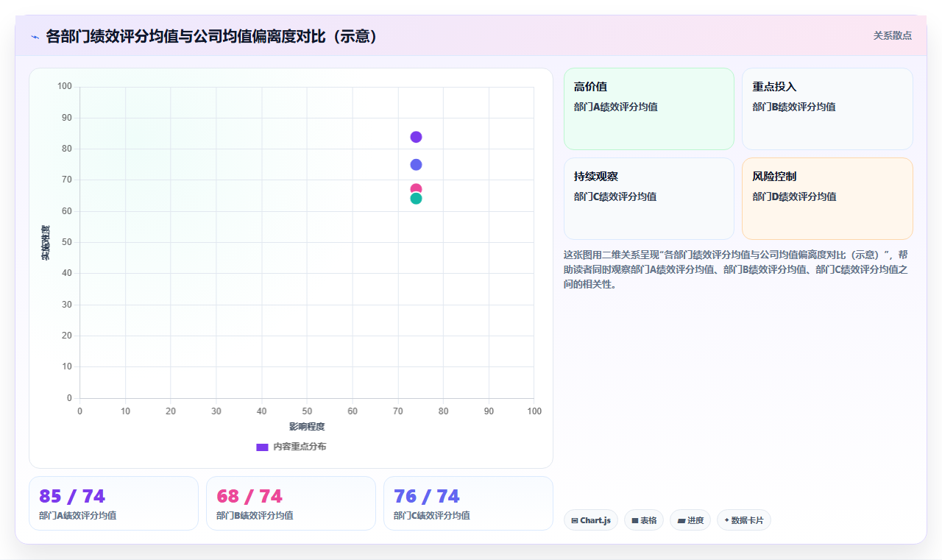
Task: Click 部门C绩效评分均值 text in 持续观察 card
Action: pyautogui.click(x=615, y=196)
